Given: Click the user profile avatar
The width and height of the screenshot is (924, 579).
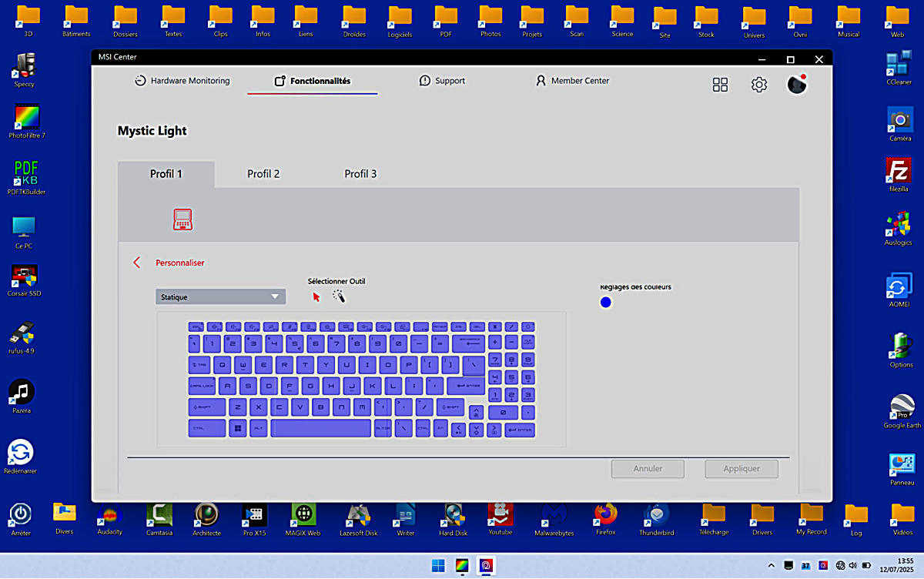Looking at the screenshot, I should (797, 84).
